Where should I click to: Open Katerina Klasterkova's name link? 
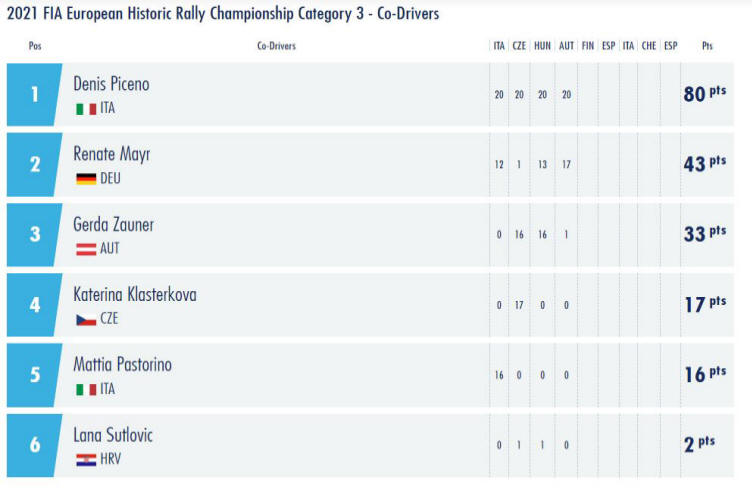[x=135, y=294]
